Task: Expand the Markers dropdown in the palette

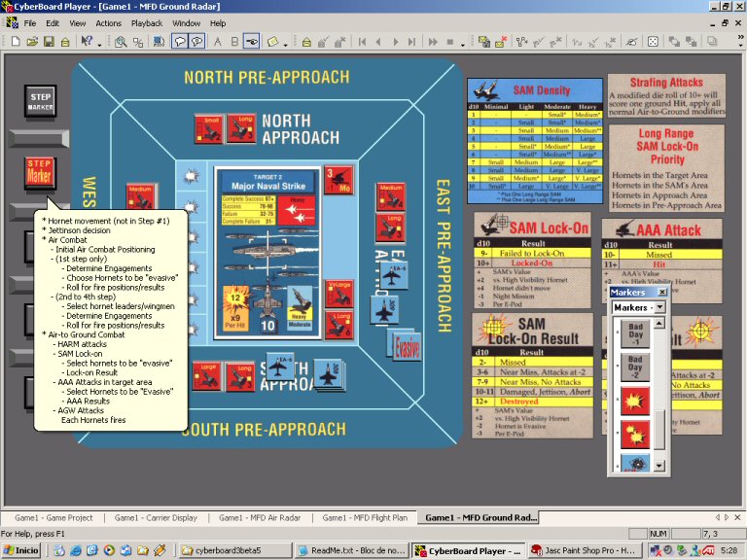Action: click(659, 307)
